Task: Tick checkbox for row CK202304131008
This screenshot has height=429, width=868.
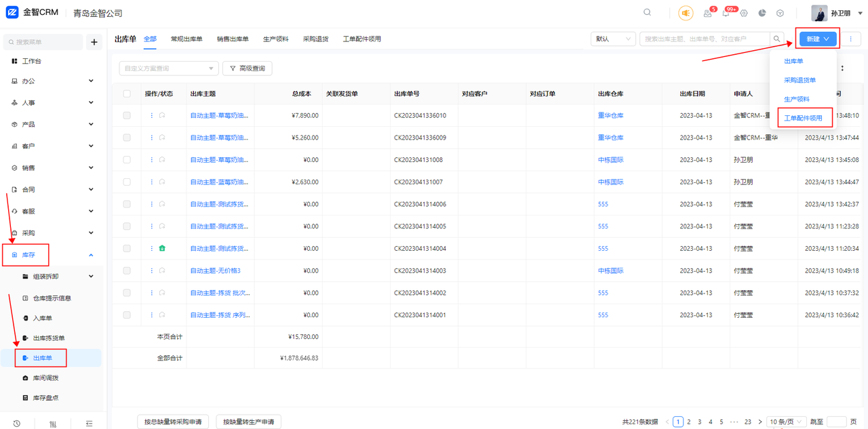Action: click(x=127, y=160)
